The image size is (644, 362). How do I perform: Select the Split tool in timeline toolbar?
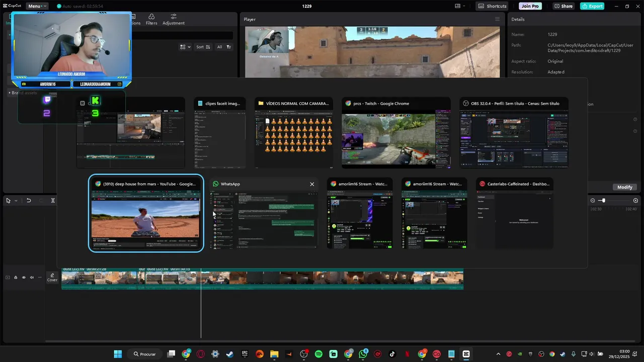point(53,201)
